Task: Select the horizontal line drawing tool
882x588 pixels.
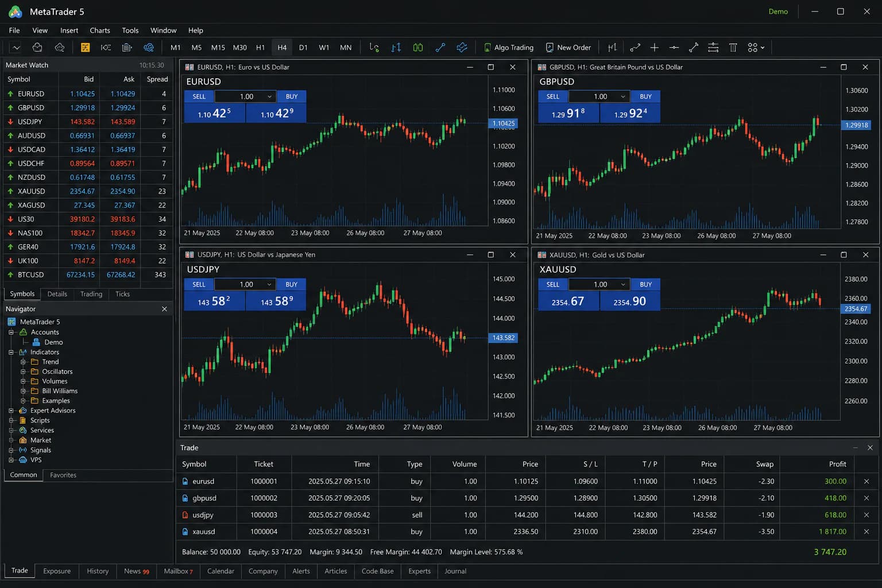Action: click(674, 48)
